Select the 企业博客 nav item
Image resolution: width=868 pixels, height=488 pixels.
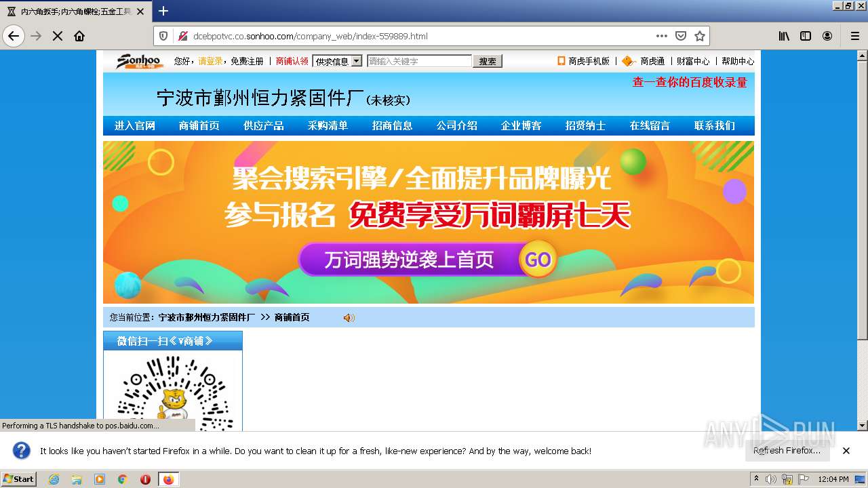click(x=521, y=125)
